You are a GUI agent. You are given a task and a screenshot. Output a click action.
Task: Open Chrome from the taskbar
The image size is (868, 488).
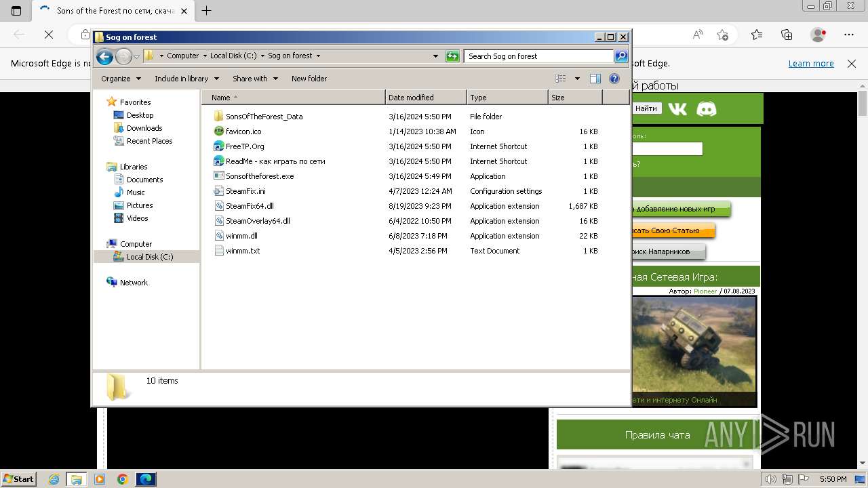tap(122, 479)
